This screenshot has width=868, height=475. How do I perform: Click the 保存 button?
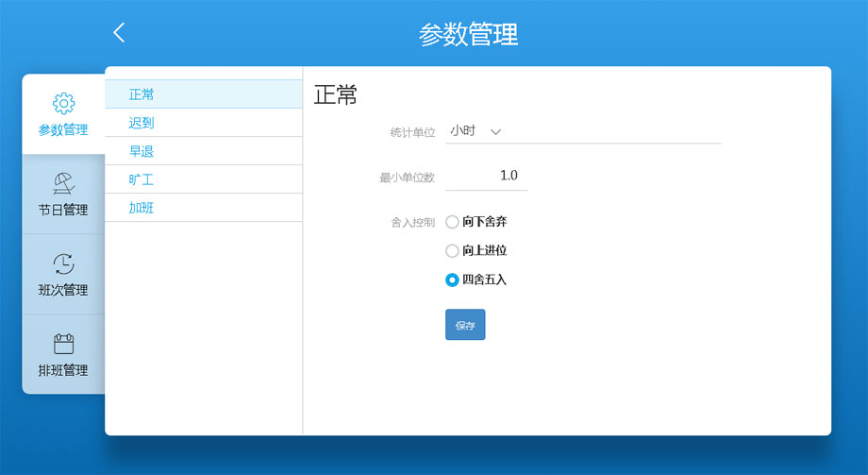click(465, 325)
